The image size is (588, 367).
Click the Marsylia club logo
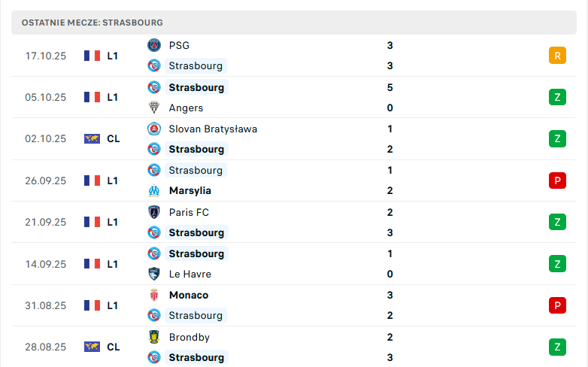pyautogui.click(x=154, y=191)
